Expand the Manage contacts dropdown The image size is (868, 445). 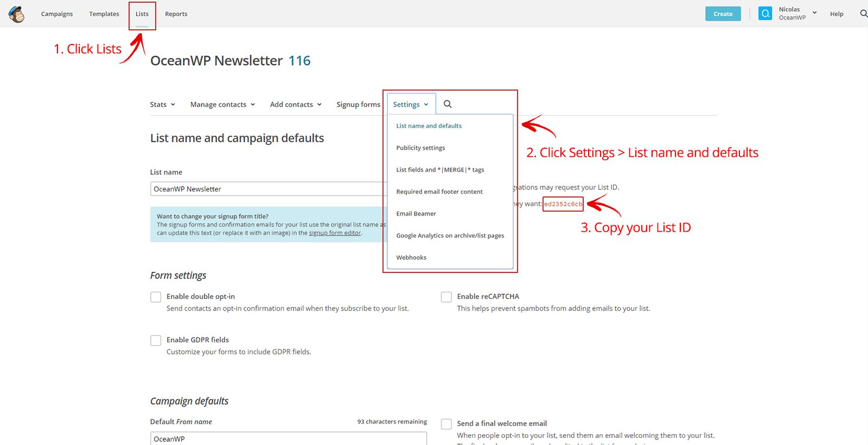tap(222, 104)
